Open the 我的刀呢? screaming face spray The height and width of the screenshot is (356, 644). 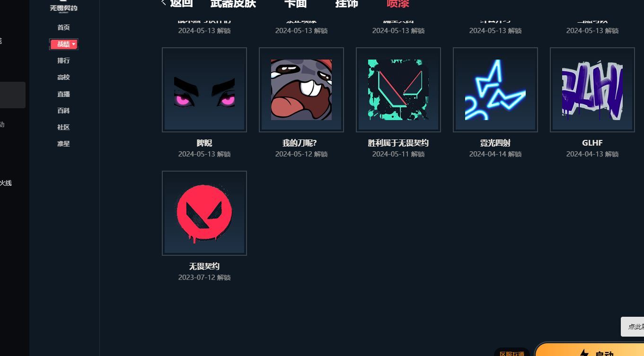click(x=301, y=90)
